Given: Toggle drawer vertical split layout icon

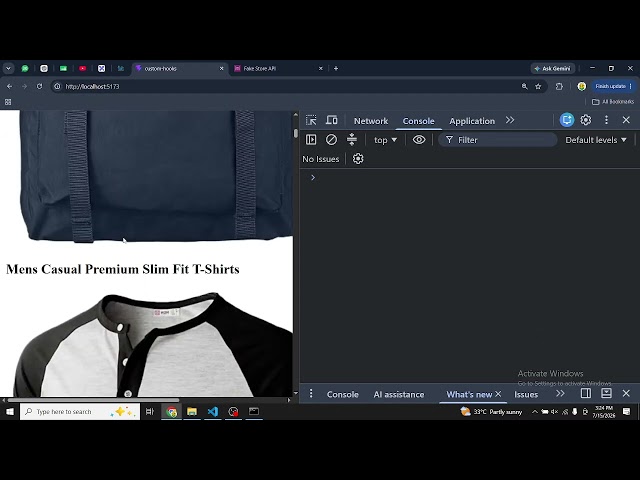Looking at the screenshot, I should coord(586,393).
